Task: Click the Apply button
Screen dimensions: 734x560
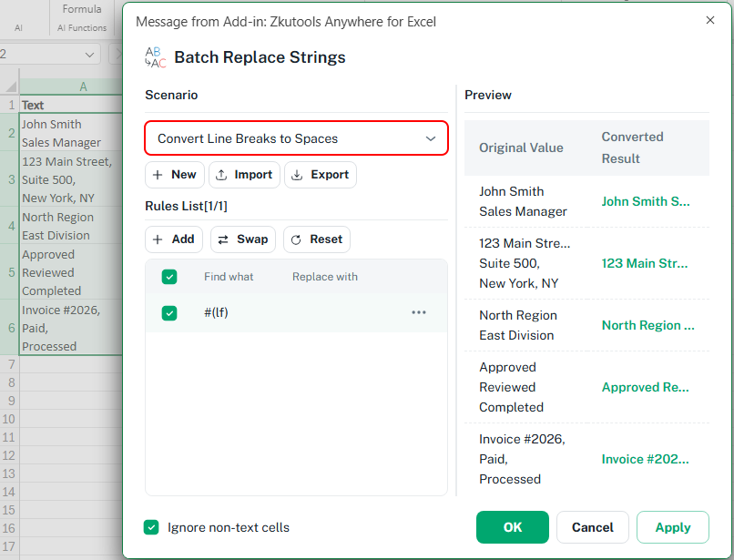Action: [x=673, y=527]
